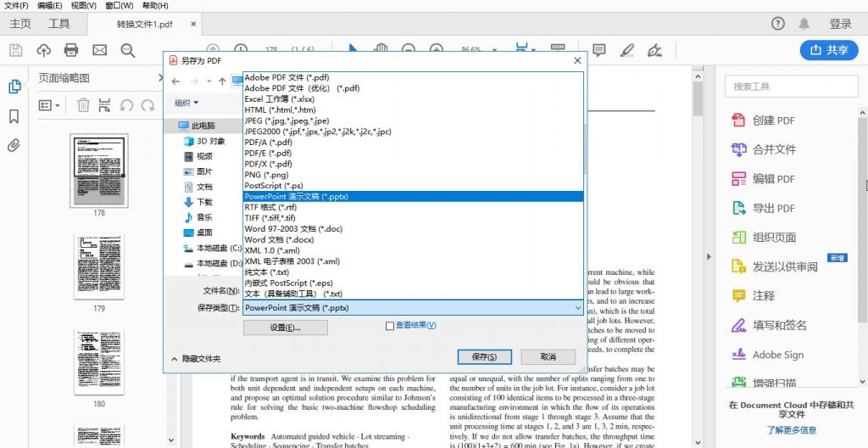Choose RTF 格式 (*.rtf) format
Screen dimensions: 868x448
click(413, 207)
